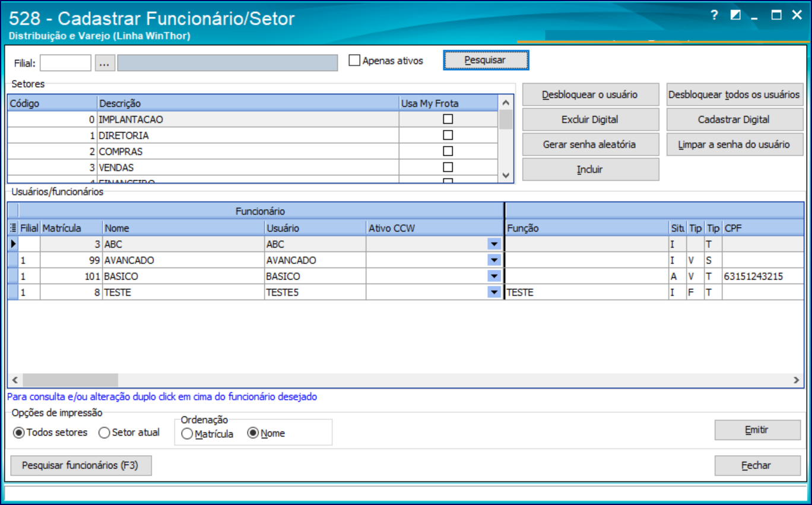Click Setores list scroll down arrow
This screenshot has width=812, height=505.
pos(506,175)
